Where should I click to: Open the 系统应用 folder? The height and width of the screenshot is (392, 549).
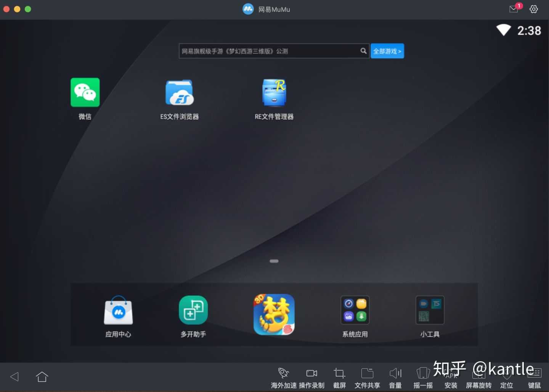coord(355,310)
